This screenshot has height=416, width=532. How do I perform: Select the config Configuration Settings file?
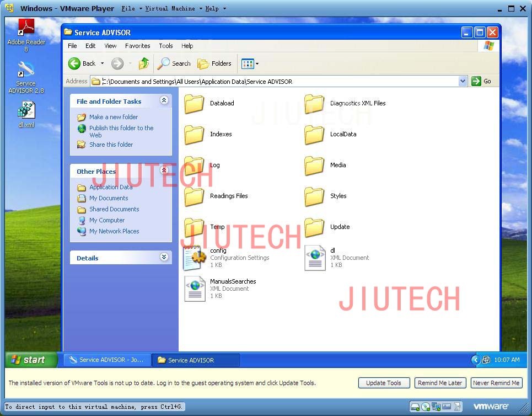(x=226, y=258)
